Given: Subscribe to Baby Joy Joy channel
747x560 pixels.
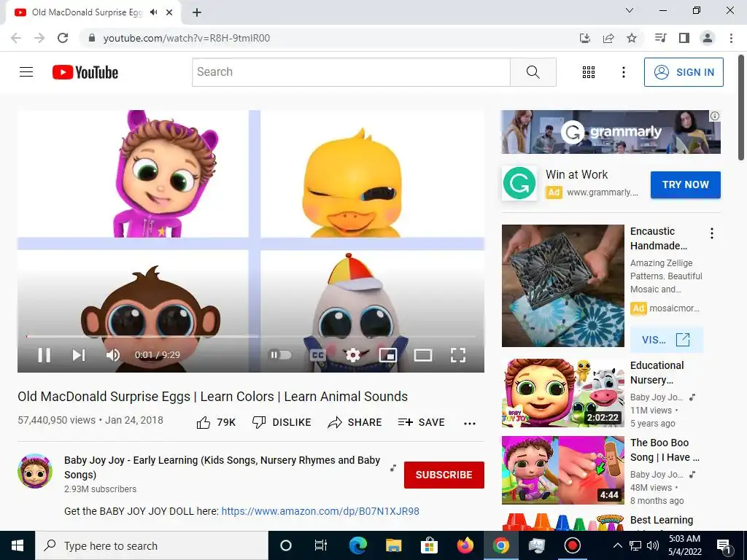Looking at the screenshot, I should [x=444, y=475].
